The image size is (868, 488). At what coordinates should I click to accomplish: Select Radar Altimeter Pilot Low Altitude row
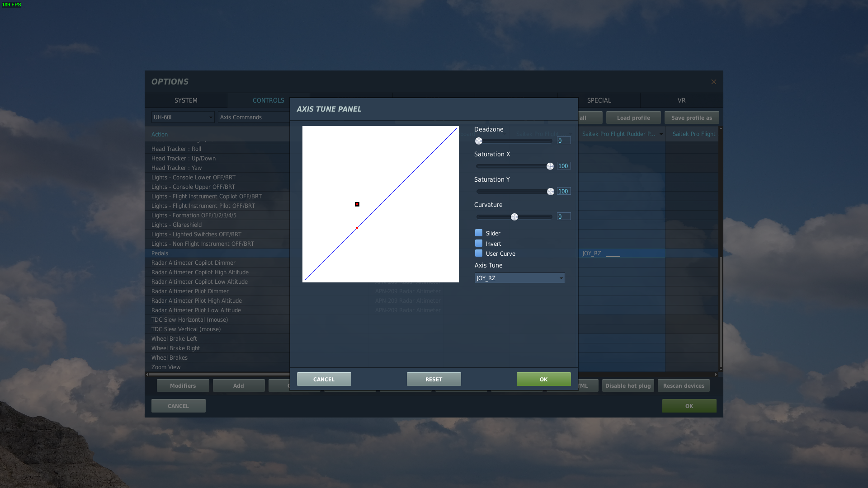217,310
